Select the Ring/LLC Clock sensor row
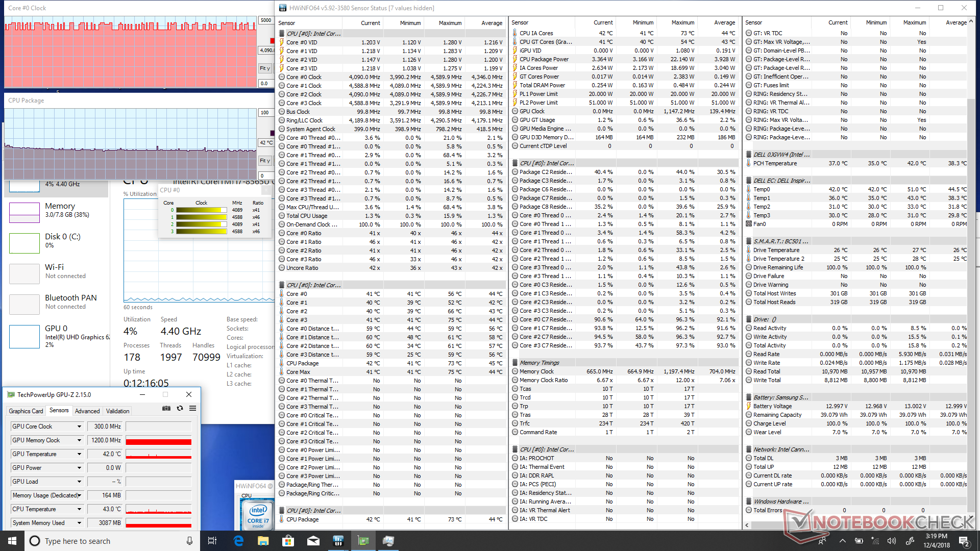The height and width of the screenshot is (551, 980). coord(391,120)
